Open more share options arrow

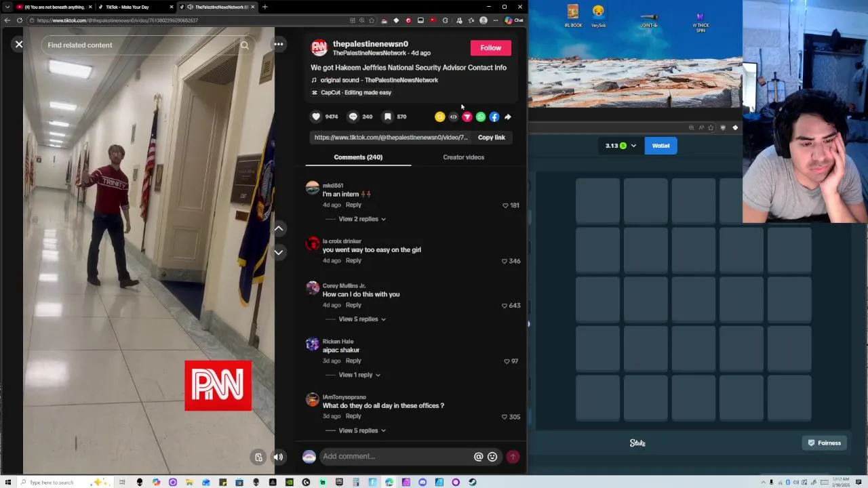(507, 117)
